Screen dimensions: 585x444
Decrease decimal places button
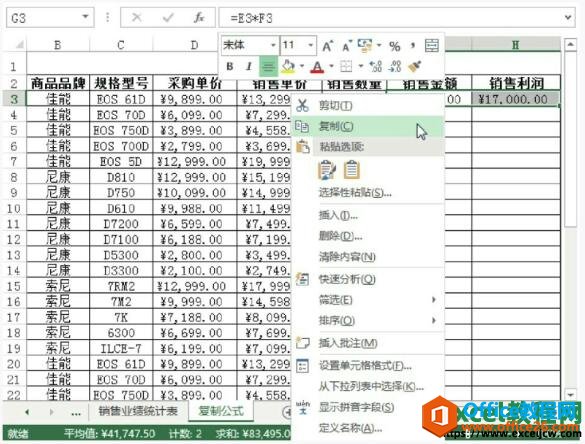pyautogui.click(x=395, y=66)
